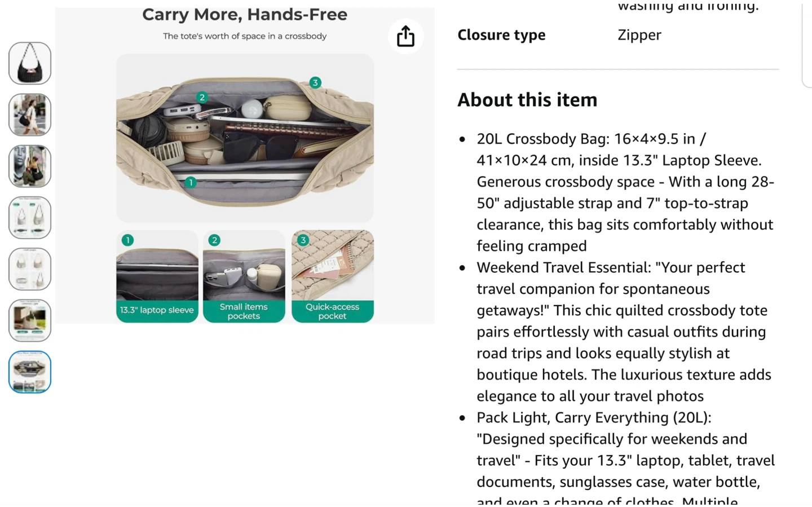Select the black bag product thumbnail
Viewport: 812px width, 507px height.
(x=30, y=63)
